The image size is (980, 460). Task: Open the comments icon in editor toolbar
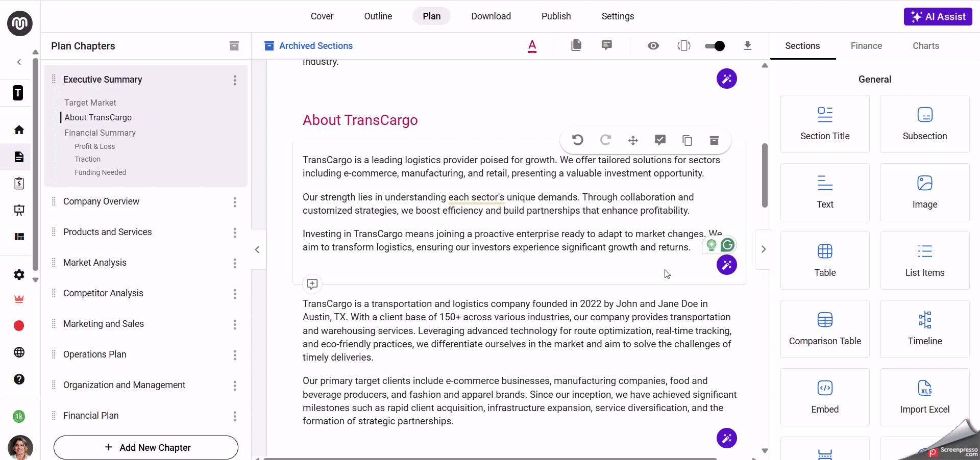coord(607,45)
